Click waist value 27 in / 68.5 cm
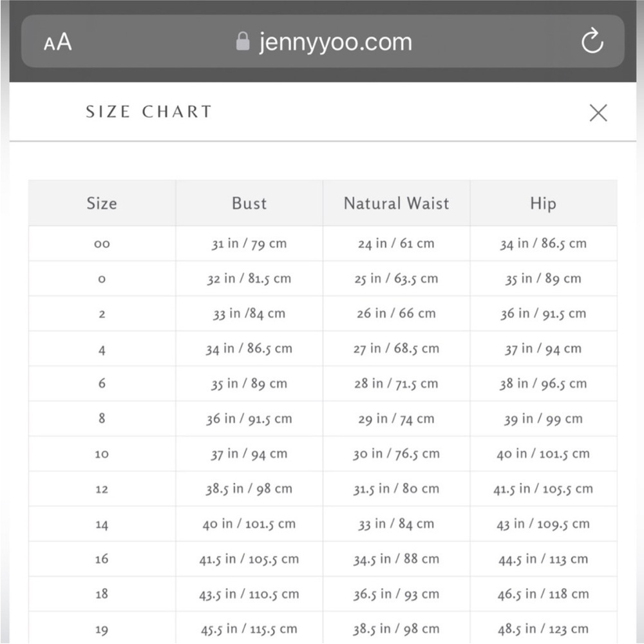 pos(396,348)
